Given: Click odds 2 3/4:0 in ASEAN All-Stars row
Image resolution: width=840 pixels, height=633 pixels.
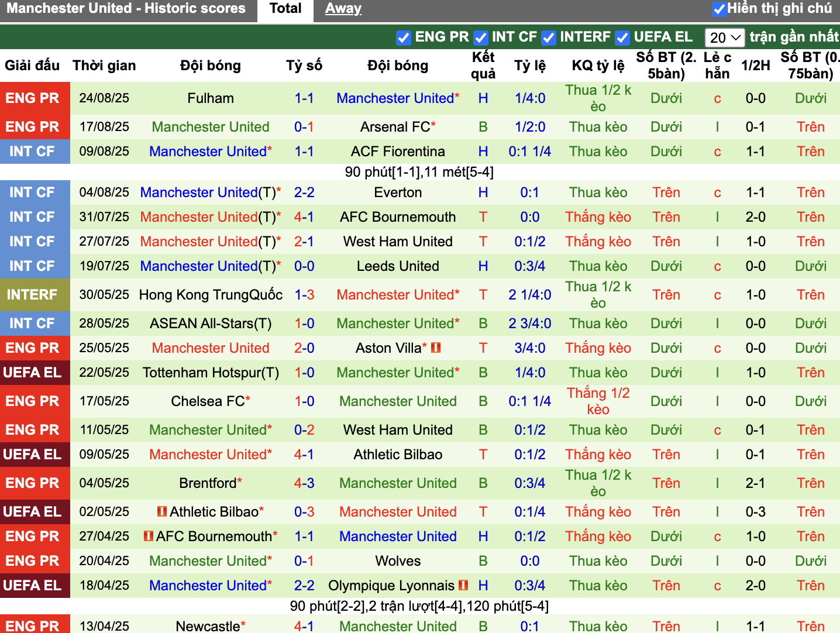Looking at the screenshot, I should pos(530,324).
